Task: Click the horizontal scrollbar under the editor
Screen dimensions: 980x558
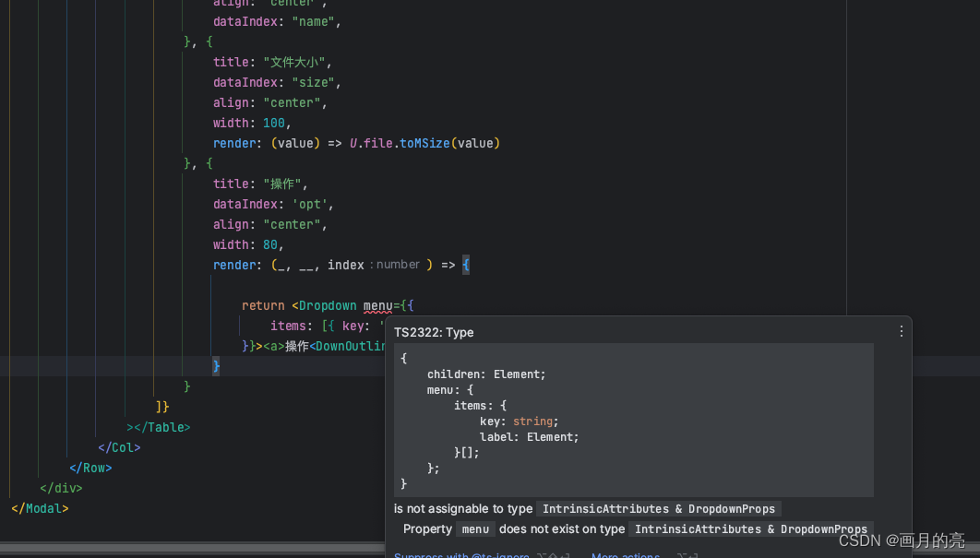Action: 193,547
